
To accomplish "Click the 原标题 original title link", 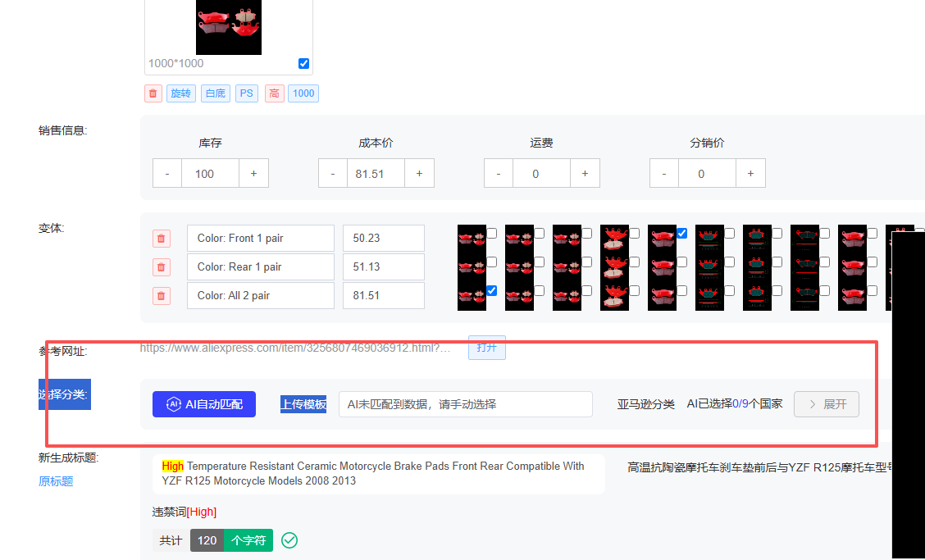I will pyautogui.click(x=56, y=481).
